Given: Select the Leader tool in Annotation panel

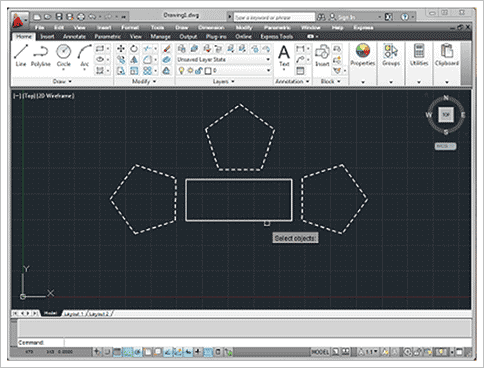Looking at the screenshot, I should click(x=300, y=60).
